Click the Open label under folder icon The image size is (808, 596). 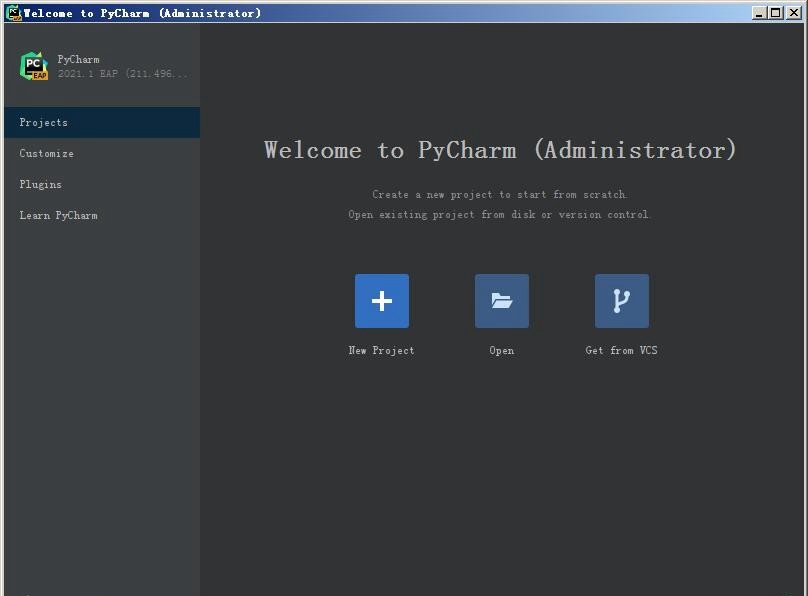[x=502, y=351]
